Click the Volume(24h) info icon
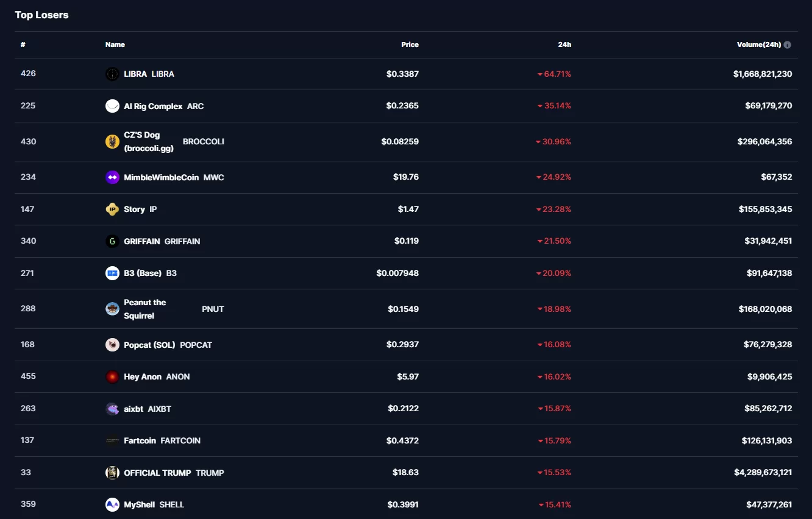The height and width of the screenshot is (519, 812). [x=788, y=45]
